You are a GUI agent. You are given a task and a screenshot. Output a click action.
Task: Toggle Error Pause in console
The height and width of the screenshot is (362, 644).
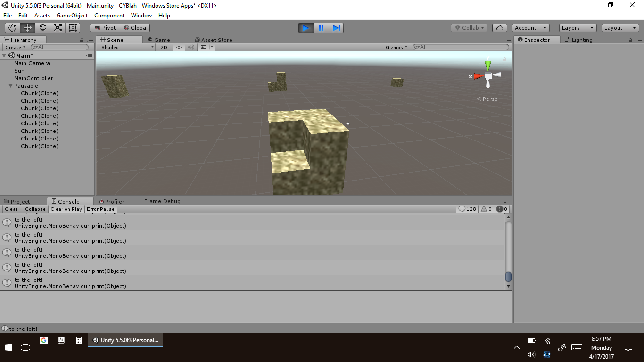[x=100, y=209]
